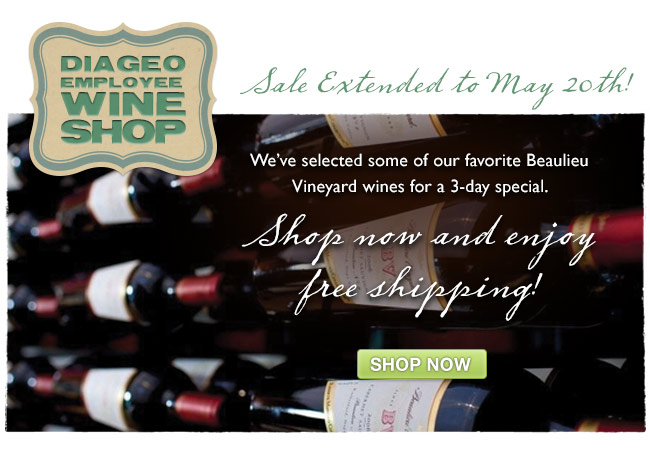Image resolution: width=650 pixels, height=461 pixels.
Task: Click the BV label behind the script text
Action: (386, 261)
